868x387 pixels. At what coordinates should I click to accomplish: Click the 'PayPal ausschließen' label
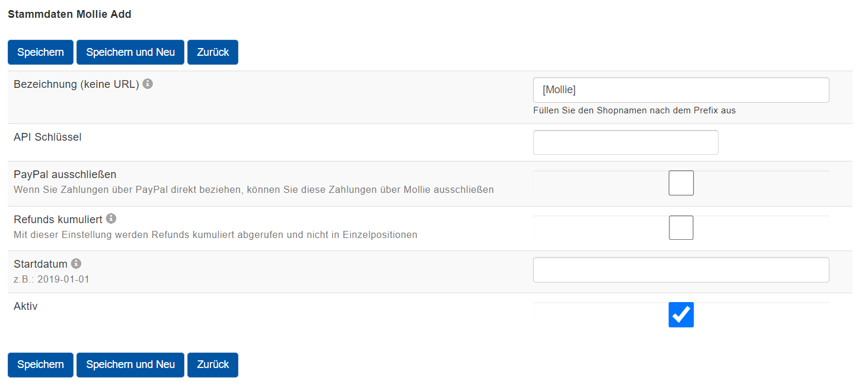[x=65, y=175]
